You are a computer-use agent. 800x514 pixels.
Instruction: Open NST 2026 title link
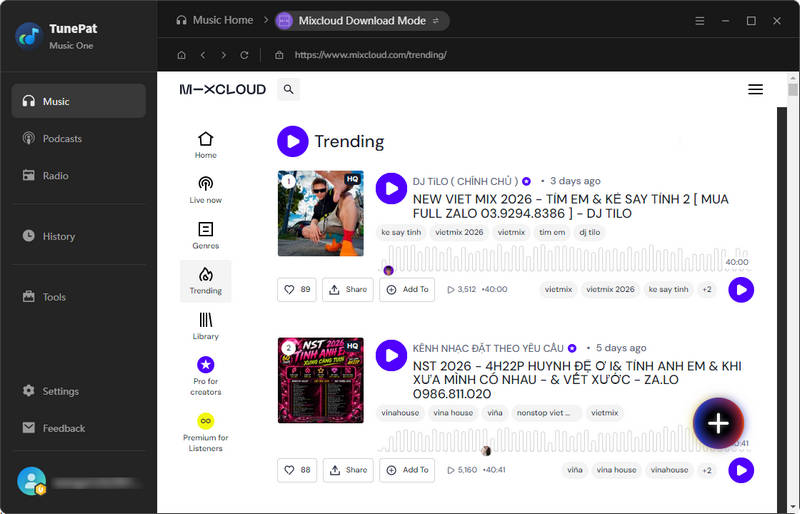point(577,380)
